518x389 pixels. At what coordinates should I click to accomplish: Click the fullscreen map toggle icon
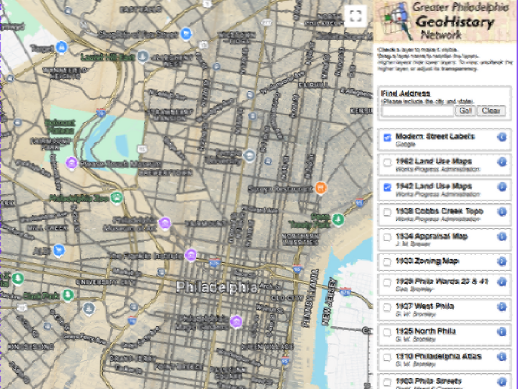pyautogui.click(x=355, y=16)
